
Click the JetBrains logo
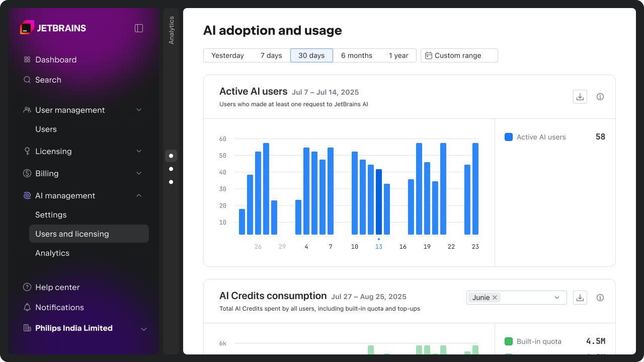click(53, 28)
